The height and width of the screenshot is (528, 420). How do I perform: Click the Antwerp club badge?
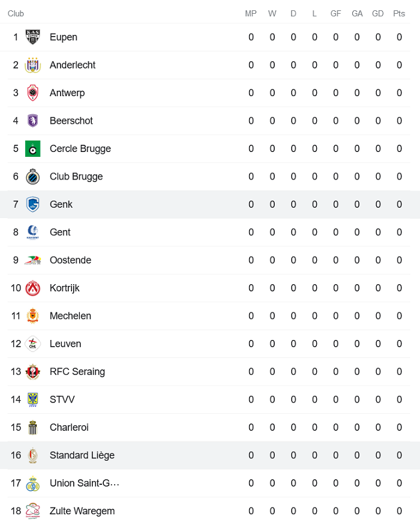pyautogui.click(x=32, y=93)
